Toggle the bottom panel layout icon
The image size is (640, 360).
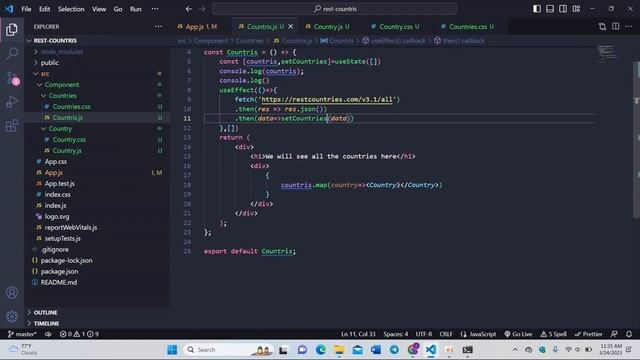550,9
